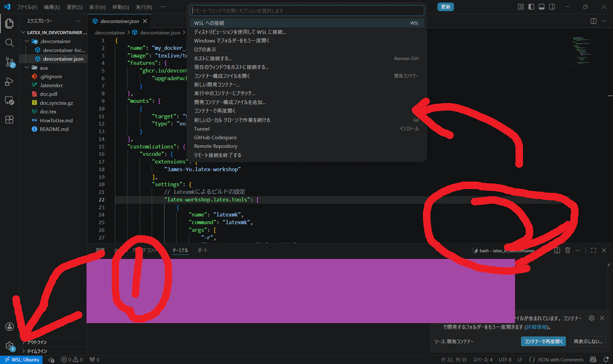Switch to the ターミナル panel tab

(180, 250)
